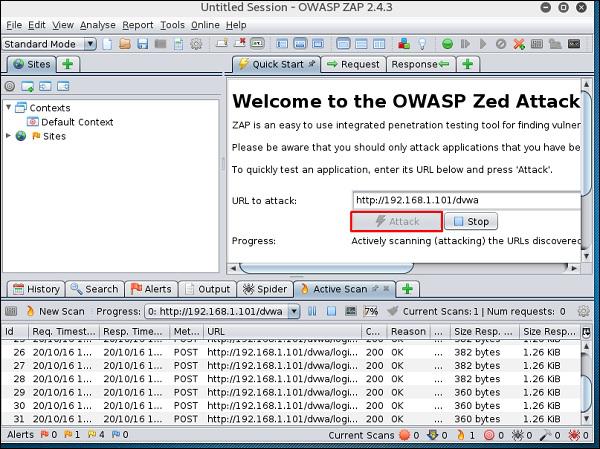Open the scan Progress dropdown list
Screen dimensions: 600x449
293,311
